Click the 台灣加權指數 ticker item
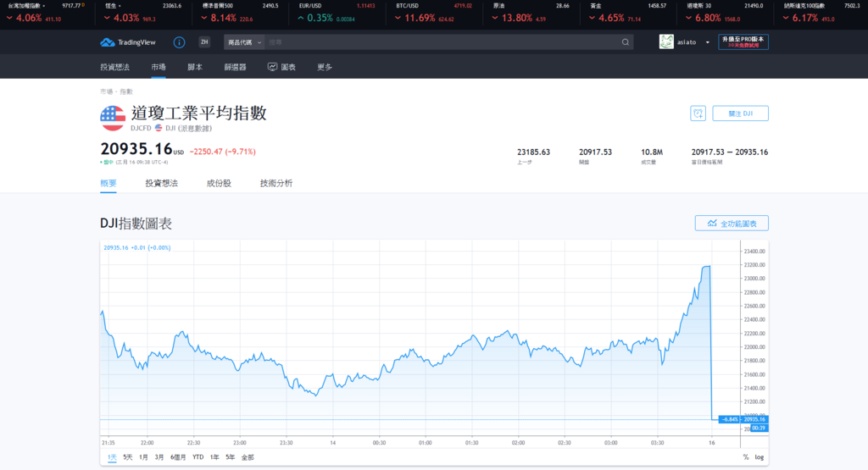The width and height of the screenshot is (868, 470). click(46, 12)
